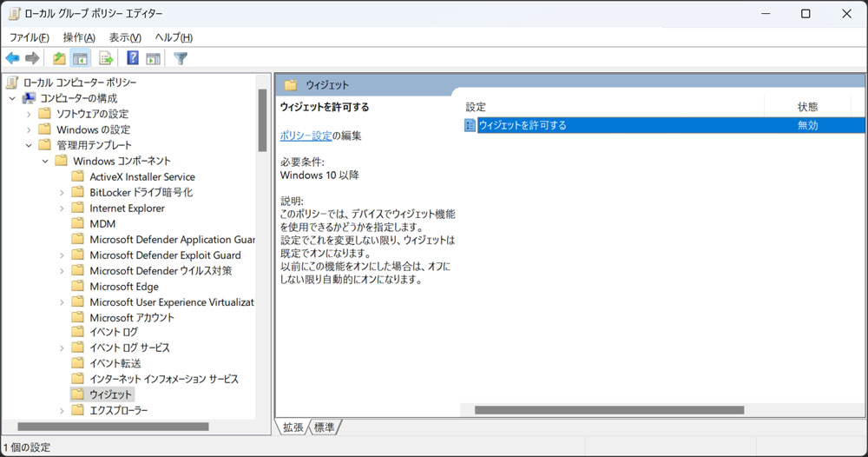Click the tree pane vertical scrollbar thumb
This screenshot has height=457, width=868.
coord(262,120)
